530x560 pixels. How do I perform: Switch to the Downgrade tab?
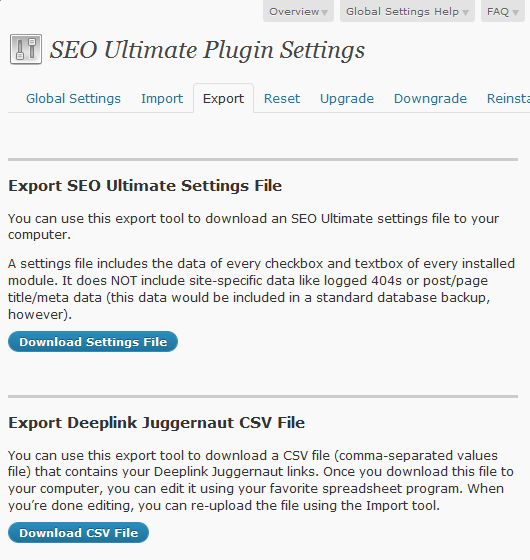tap(430, 99)
